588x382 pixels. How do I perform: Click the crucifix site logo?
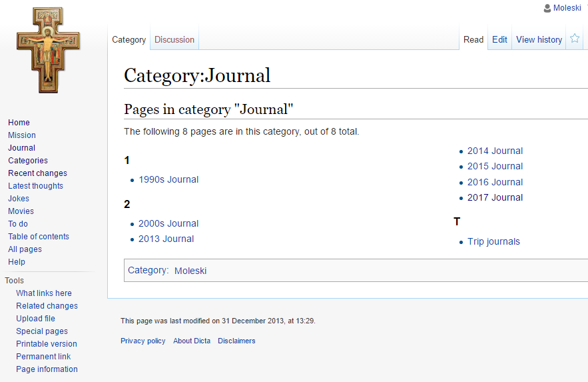[48, 50]
